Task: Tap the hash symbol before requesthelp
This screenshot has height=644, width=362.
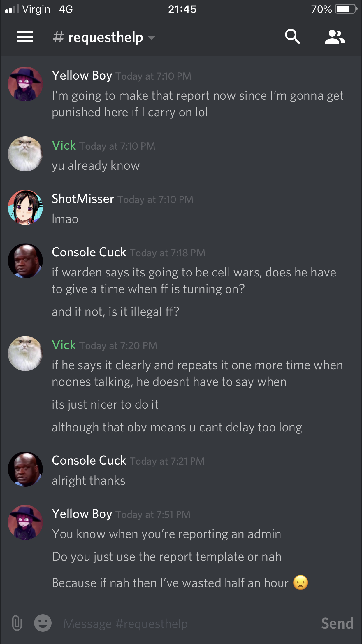Action: click(x=58, y=37)
